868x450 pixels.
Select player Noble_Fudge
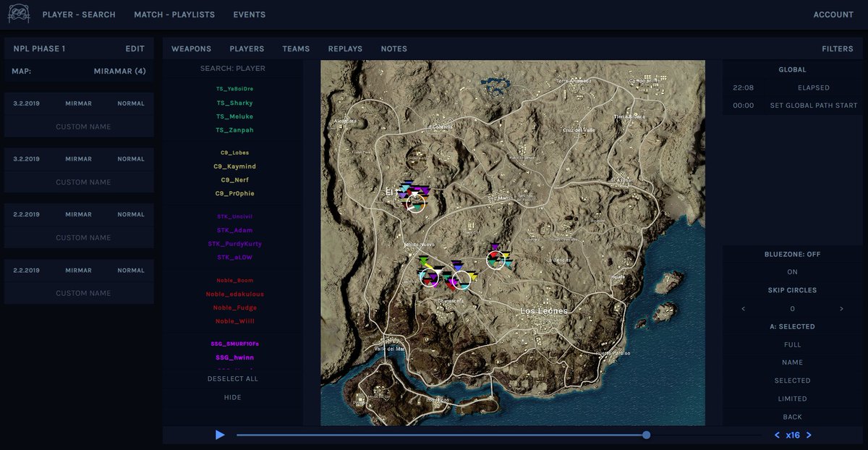click(x=234, y=308)
